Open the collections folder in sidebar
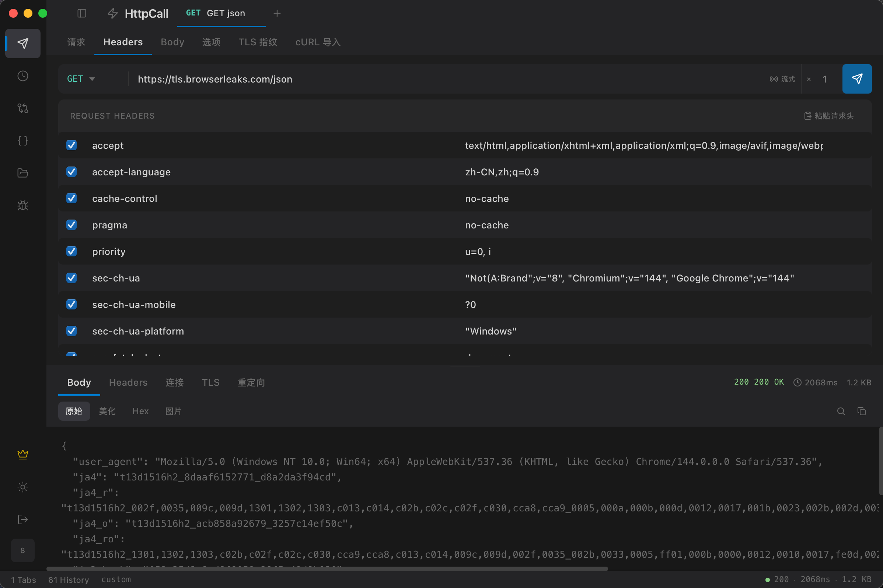883x588 pixels. [22, 173]
